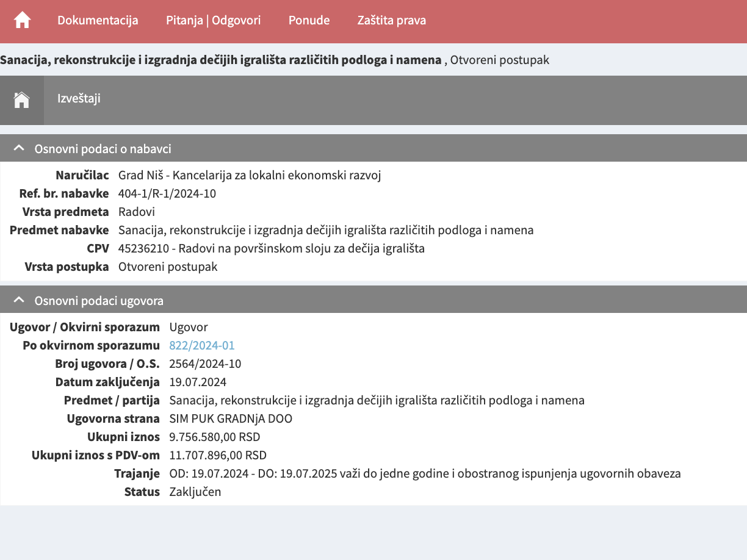Viewport: 747px width, 560px height.
Task: Open the Ponude menu item
Action: 309,20
